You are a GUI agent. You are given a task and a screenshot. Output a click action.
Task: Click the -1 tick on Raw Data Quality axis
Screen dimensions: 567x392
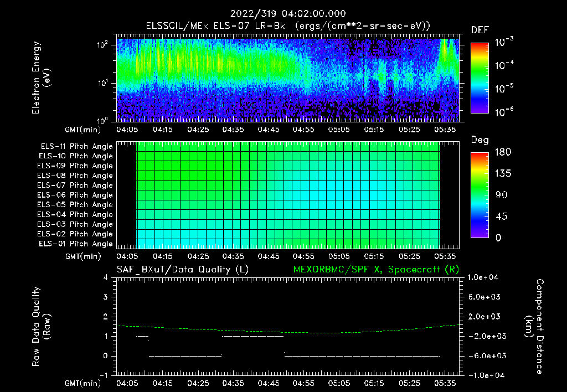104,375
